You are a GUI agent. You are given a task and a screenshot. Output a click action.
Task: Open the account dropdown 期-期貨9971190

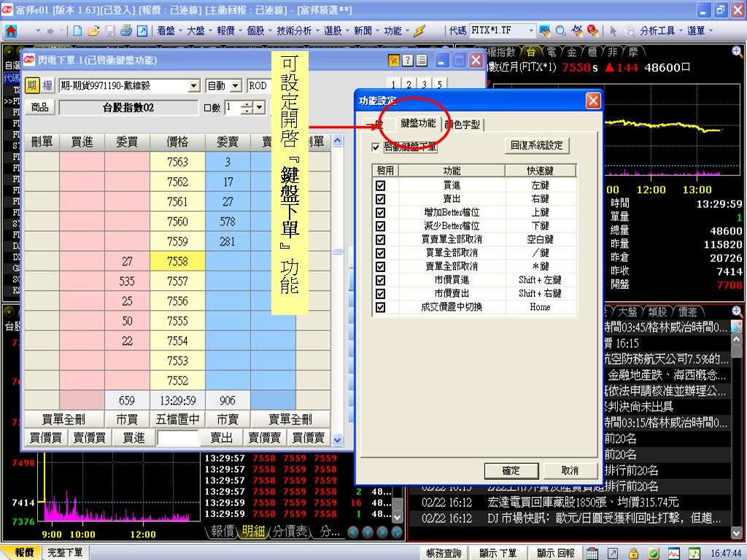[193, 86]
